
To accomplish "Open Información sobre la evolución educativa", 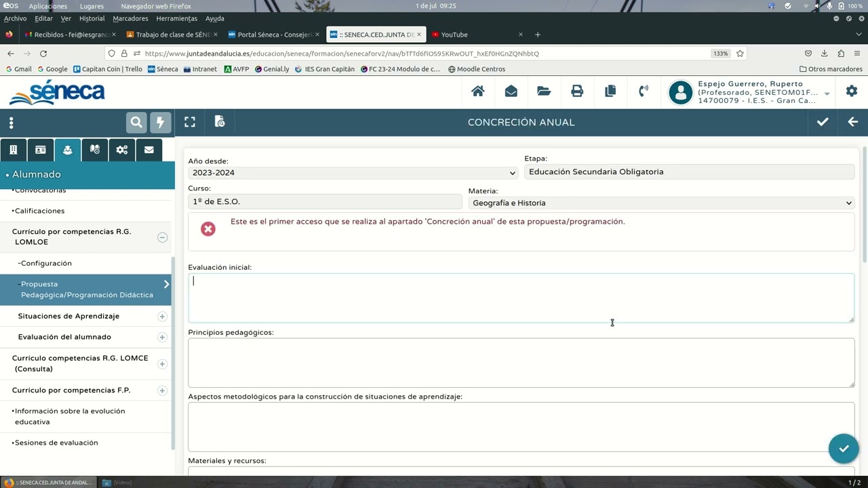I will 68,416.
